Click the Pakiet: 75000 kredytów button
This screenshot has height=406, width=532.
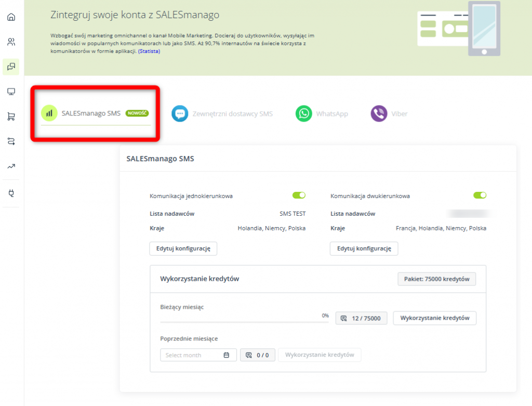pyautogui.click(x=436, y=279)
